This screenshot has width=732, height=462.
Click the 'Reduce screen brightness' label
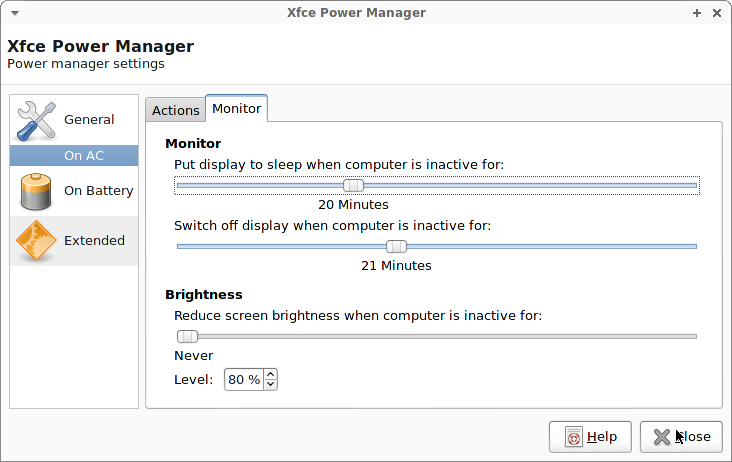click(358, 316)
